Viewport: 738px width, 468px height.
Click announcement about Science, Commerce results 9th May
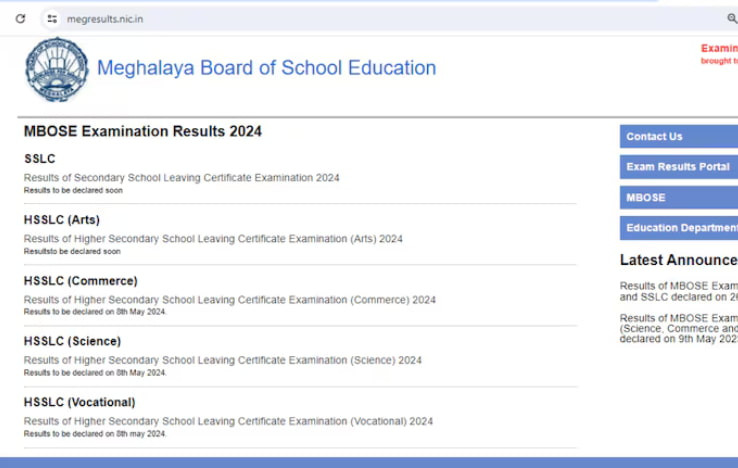point(679,329)
